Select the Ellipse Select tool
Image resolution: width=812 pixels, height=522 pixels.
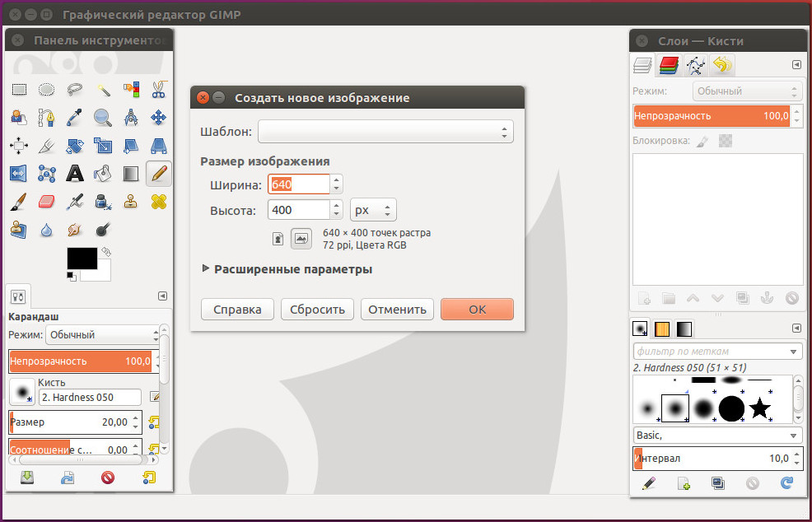tap(47, 90)
